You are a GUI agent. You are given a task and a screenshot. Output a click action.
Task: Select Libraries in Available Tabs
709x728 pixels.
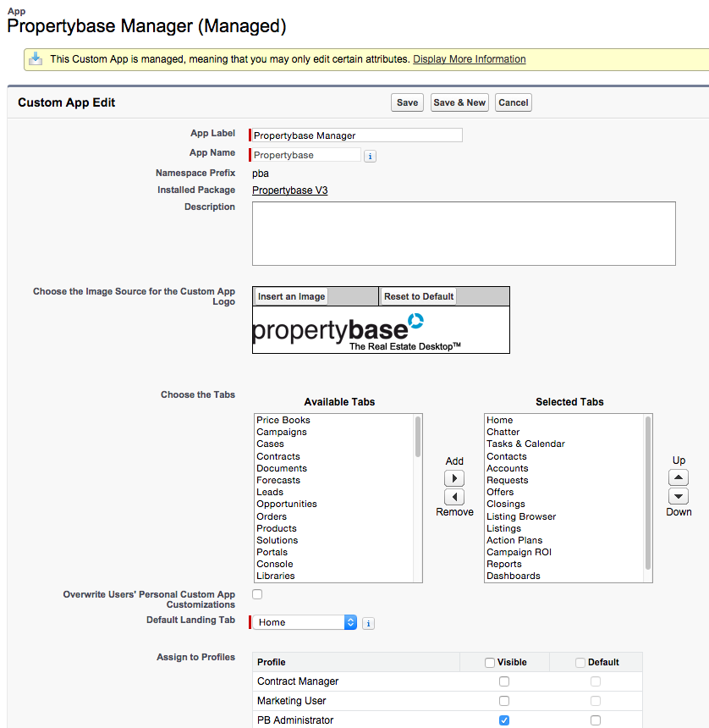coord(275,576)
